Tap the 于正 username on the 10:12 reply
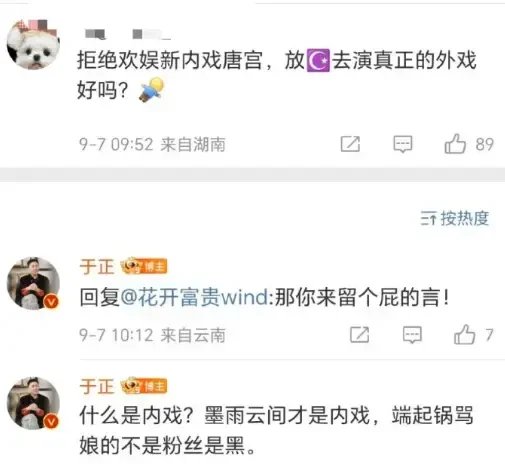 pyautogui.click(x=97, y=267)
